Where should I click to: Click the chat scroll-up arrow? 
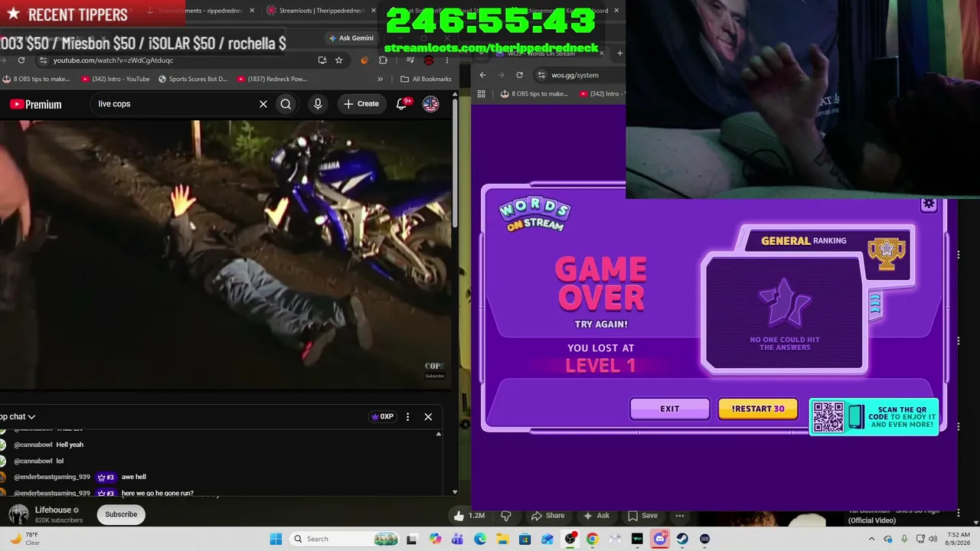[x=439, y=434]
